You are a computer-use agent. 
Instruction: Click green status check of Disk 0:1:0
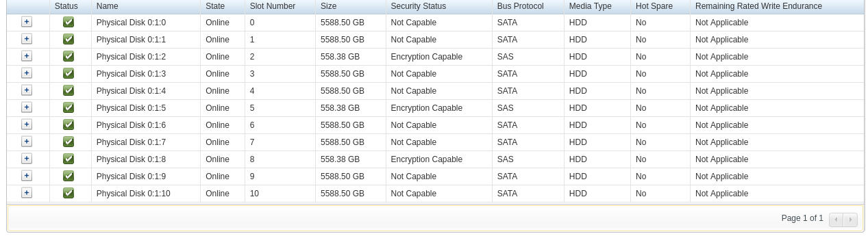[x=69, y=22]
